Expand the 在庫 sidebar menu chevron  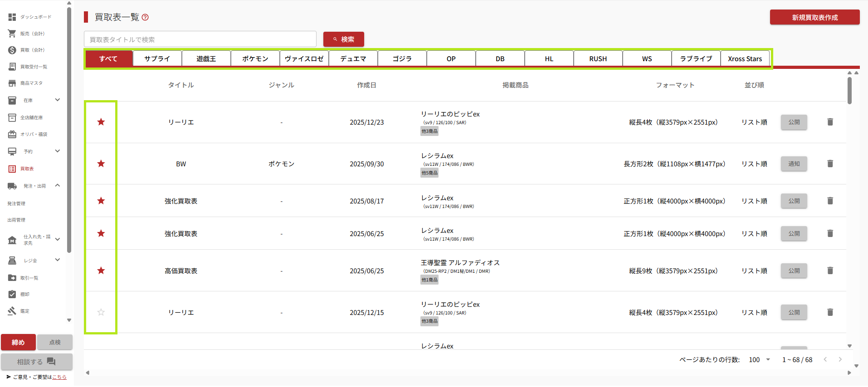tap(58, 100)
